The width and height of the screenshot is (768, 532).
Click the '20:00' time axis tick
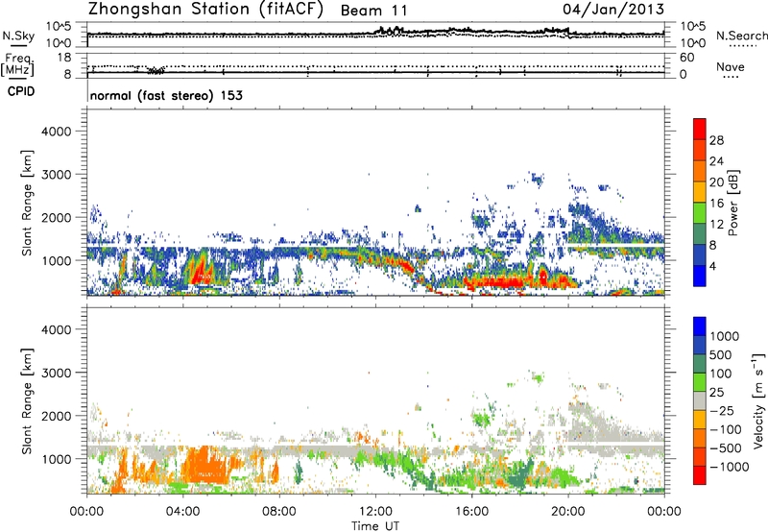[567, 512]
